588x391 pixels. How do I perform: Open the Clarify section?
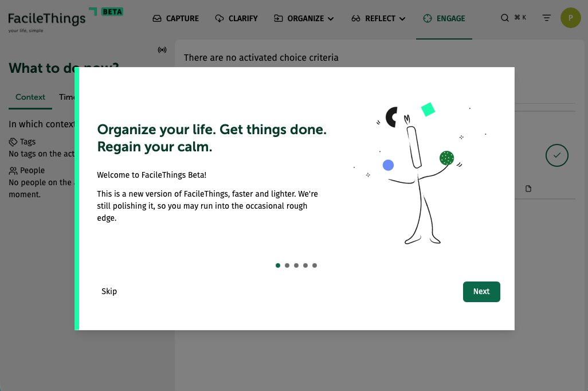(236, 18)
